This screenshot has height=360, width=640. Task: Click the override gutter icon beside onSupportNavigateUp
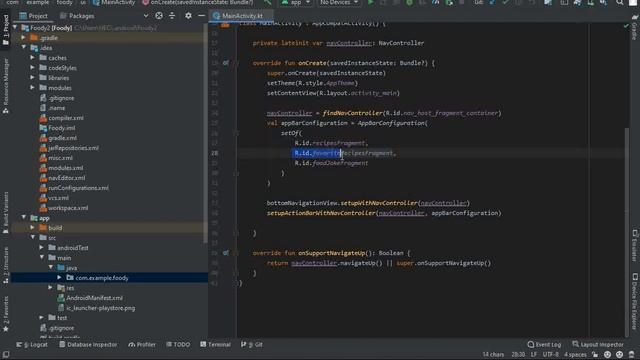[x=226, y=253]
